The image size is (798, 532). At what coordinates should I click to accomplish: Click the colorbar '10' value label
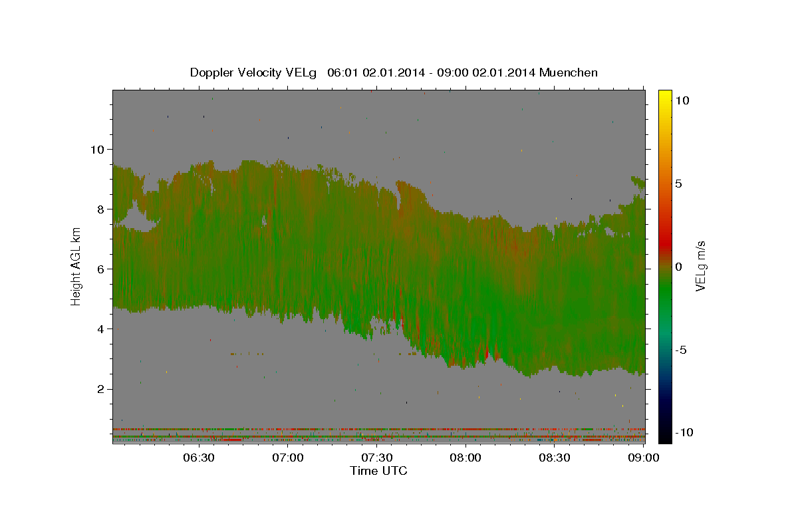[682, 100]
